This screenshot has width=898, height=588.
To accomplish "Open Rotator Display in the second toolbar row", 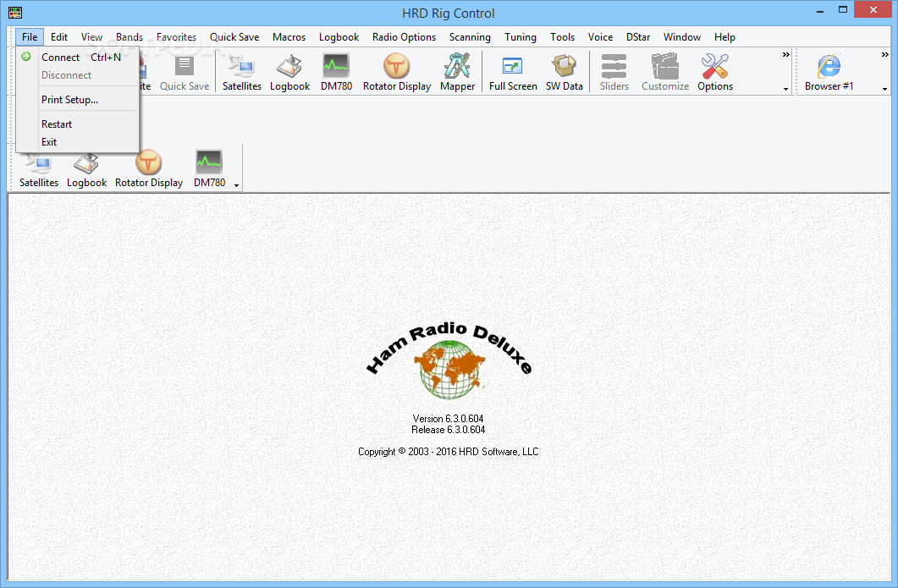I will click(x=149, y=169).
